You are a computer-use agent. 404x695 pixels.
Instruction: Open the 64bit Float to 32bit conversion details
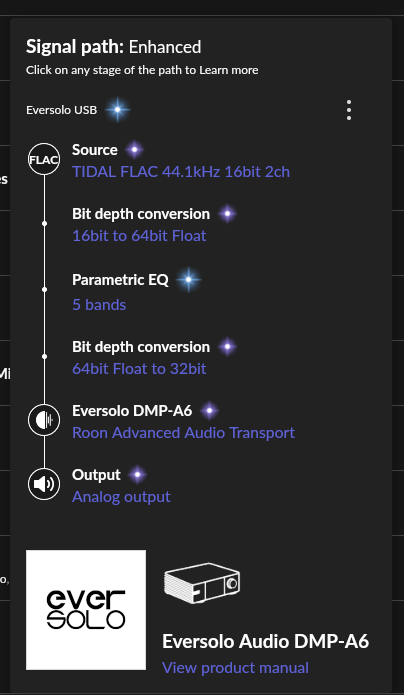coord(139,369)
